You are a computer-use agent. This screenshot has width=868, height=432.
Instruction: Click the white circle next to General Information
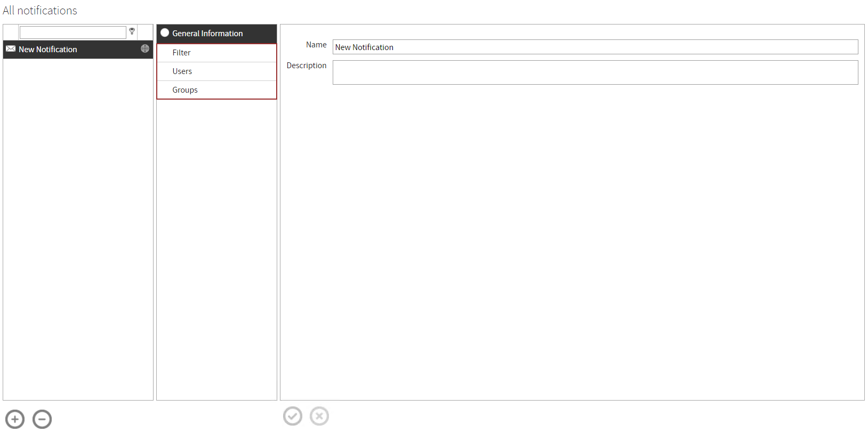165,32
